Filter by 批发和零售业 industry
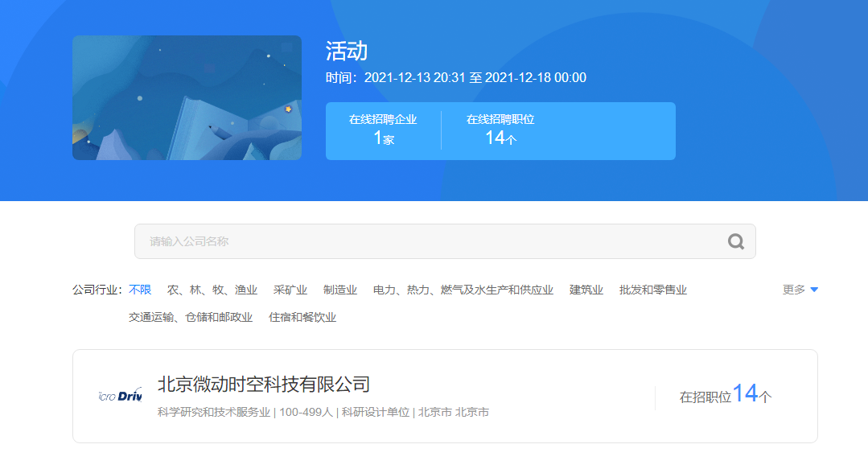The width and height of the screenshot is (868, 469). pos(653,290)
